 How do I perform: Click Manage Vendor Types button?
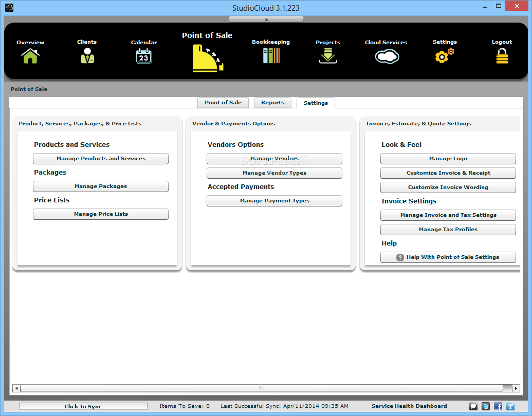[274, 173]
